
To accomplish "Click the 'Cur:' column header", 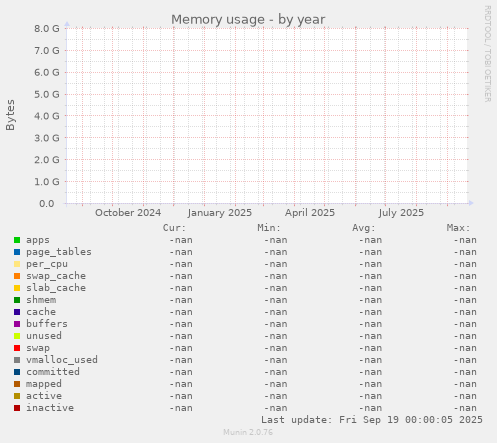I will point(174,228).
